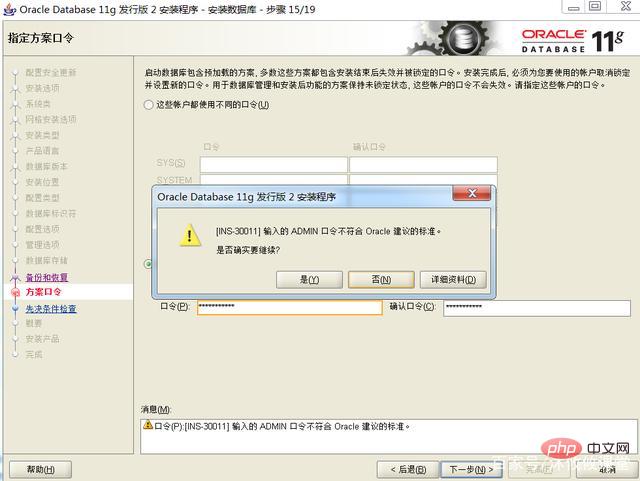Image resolution: width=640 pixels, height=481 pixels.
Task: Select 这些帐户都使用不同的口令 radio option
Action: click(149, 105)
